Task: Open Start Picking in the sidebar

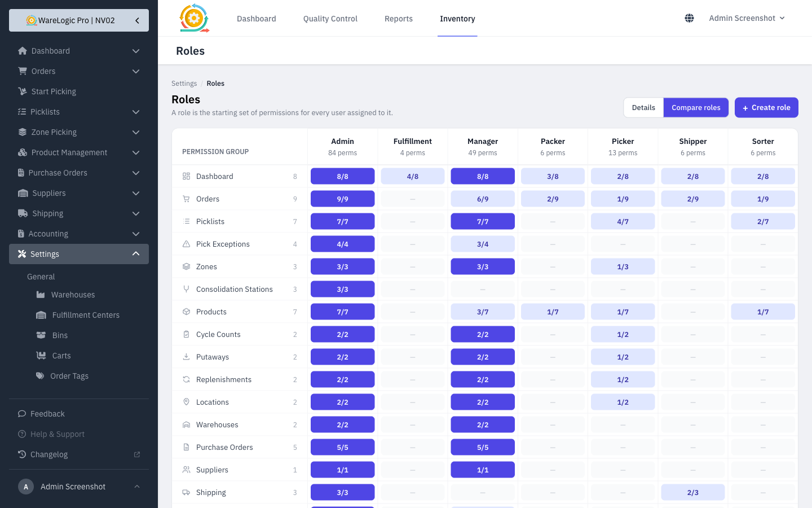Action: coord(79,91)
